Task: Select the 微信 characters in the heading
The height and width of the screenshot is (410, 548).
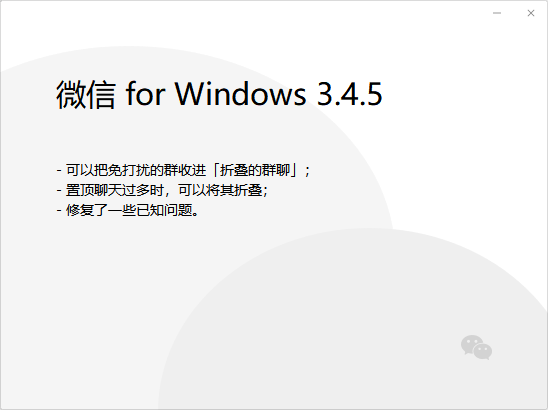Action: point(86,94)
